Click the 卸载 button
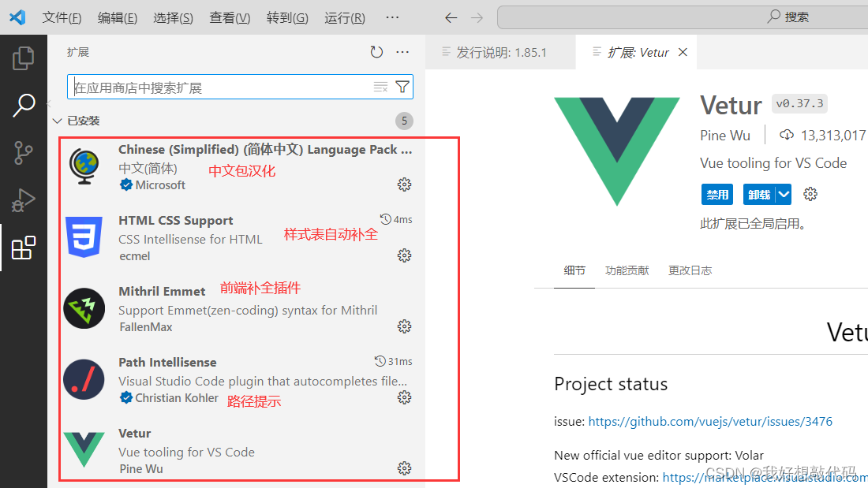Viewport: 868px width, 488px height. point(759,194)
